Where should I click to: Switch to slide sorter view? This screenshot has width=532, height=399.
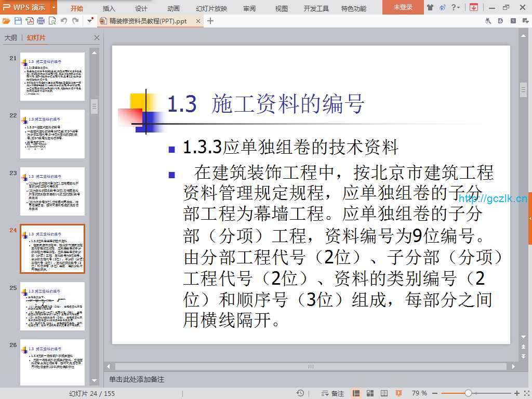[x=370, y=393]
